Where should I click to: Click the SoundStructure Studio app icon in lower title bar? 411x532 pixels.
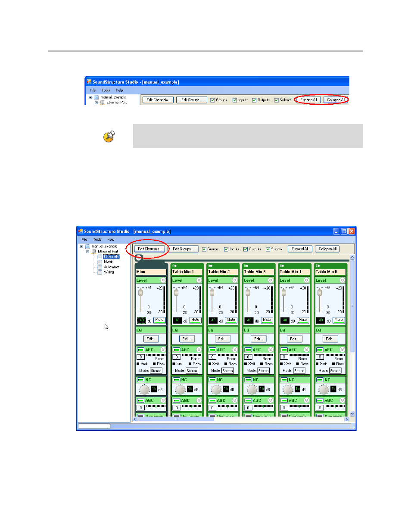point(80,231)
